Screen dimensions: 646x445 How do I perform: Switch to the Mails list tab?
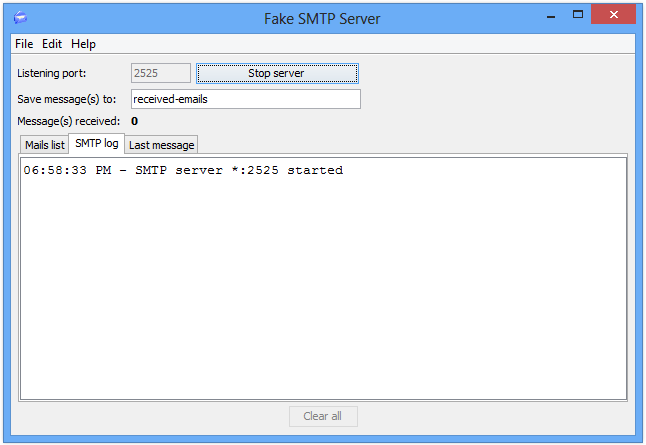pyautogui.click(x=44, y=145)
